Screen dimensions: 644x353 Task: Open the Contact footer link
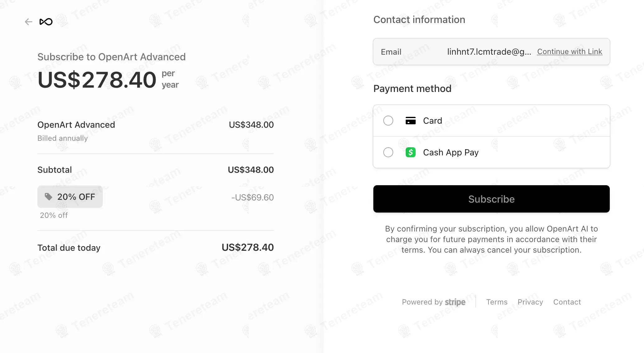coord(567,302)
